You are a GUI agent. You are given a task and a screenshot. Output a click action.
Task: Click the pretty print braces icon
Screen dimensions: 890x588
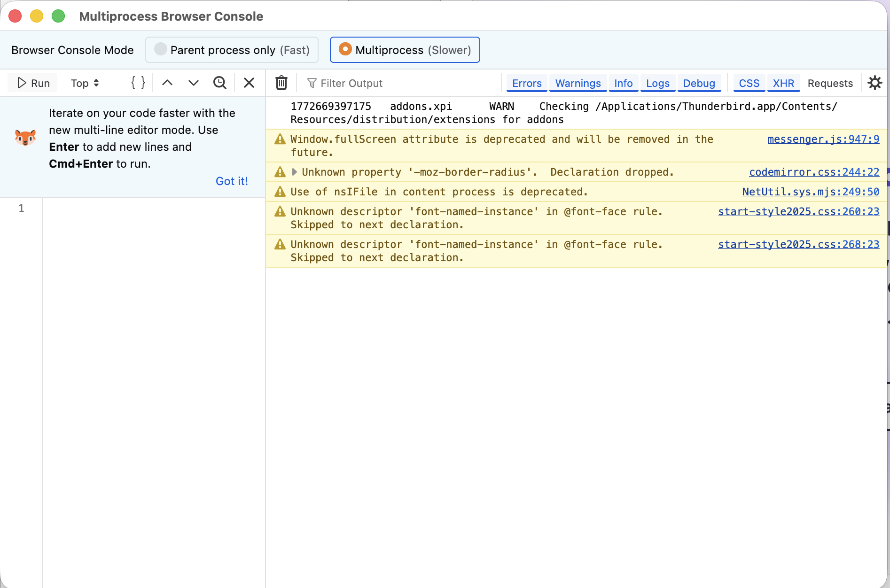[x=138, y=83]
